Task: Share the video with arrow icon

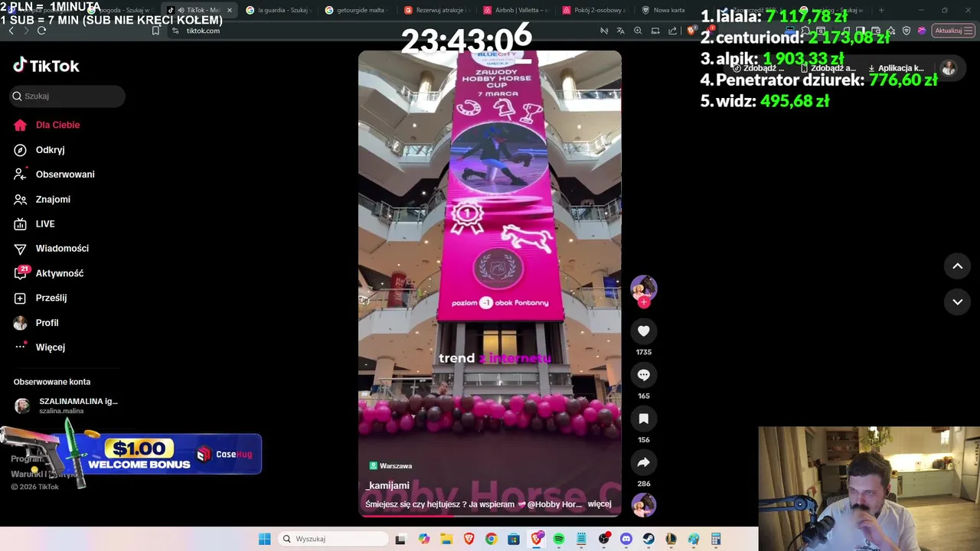Action: (643, 462)
